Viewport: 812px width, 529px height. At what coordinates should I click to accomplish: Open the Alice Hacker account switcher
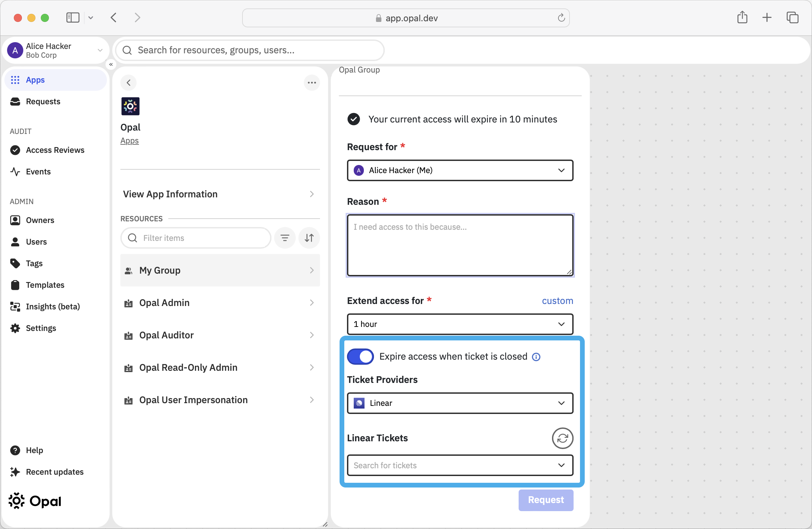[x=55, y=50]
